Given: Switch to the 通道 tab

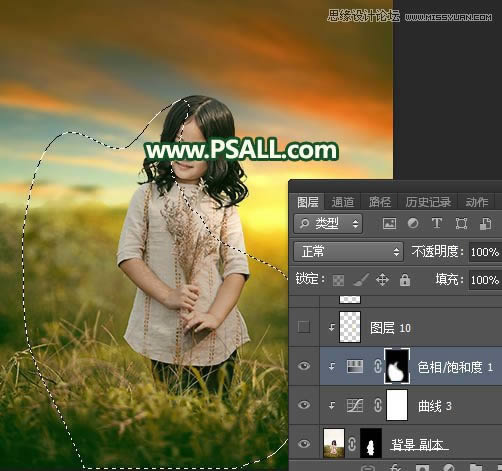Looking at the screenshot, I should click(343, 202).
